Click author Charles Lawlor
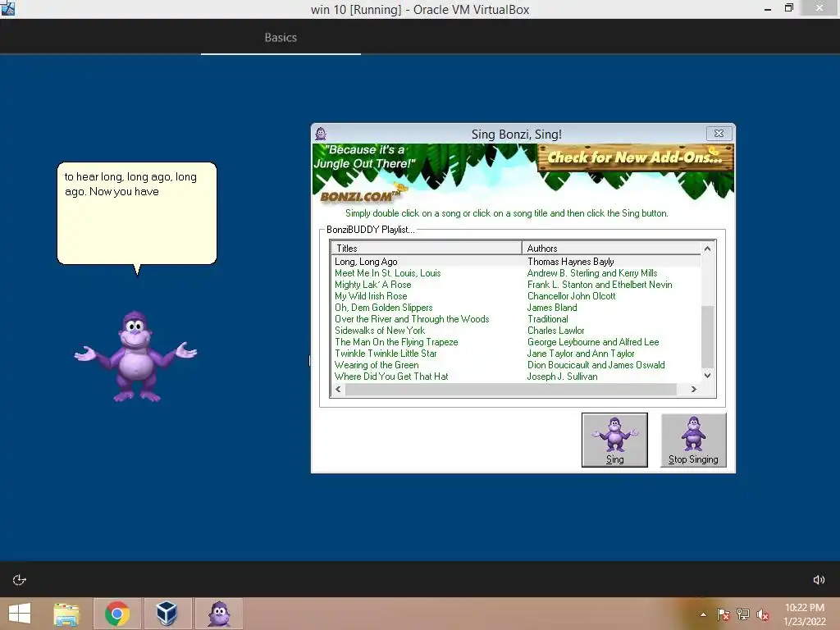This screenshot has height=630, width=840. (x=555, y=331)
